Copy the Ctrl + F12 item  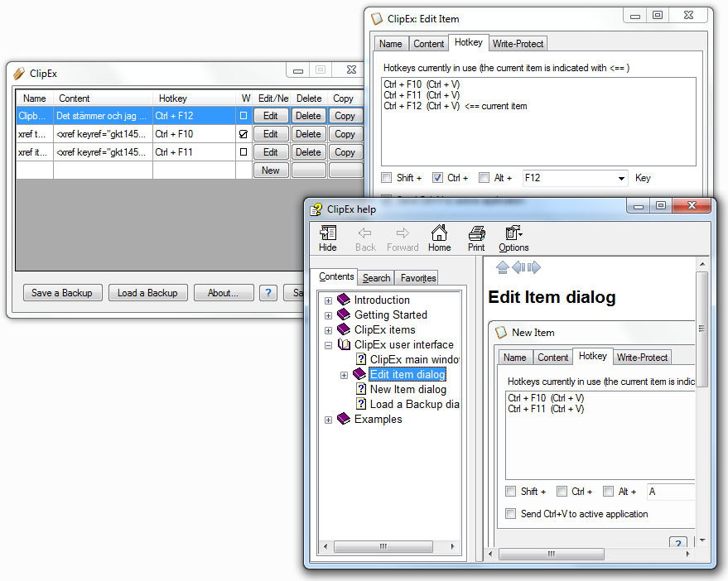[345, 116]
